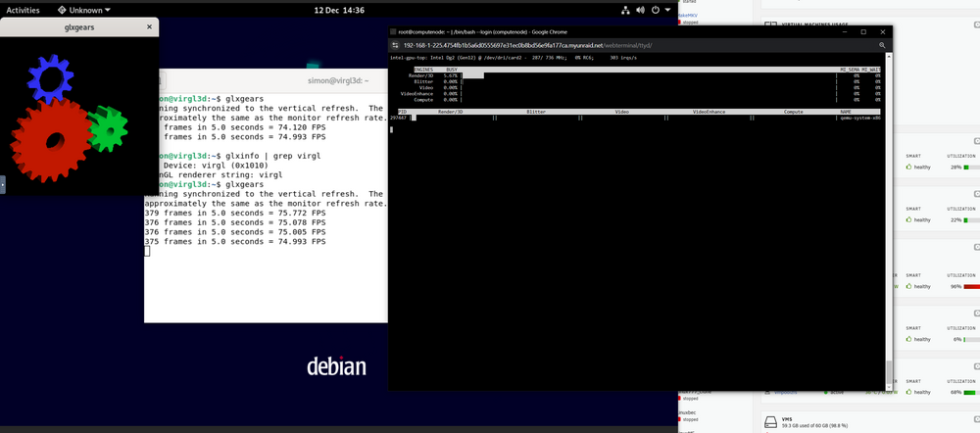Click the ENGINES column header
The width and height of the screenshot is (980, 433).
[423, 70]
